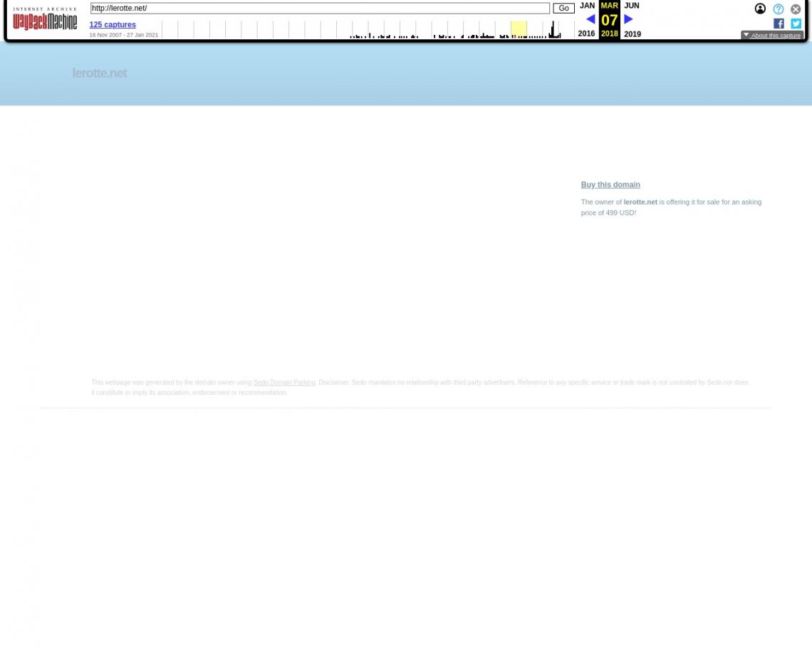The image size is (812, 650).
Task: Open the 125 captures link
Action: tap(113, 25)
